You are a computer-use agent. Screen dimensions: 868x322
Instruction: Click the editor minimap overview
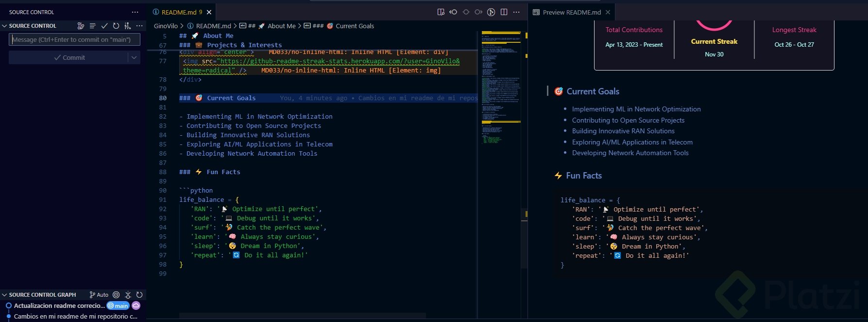click(x=500, y=88)
